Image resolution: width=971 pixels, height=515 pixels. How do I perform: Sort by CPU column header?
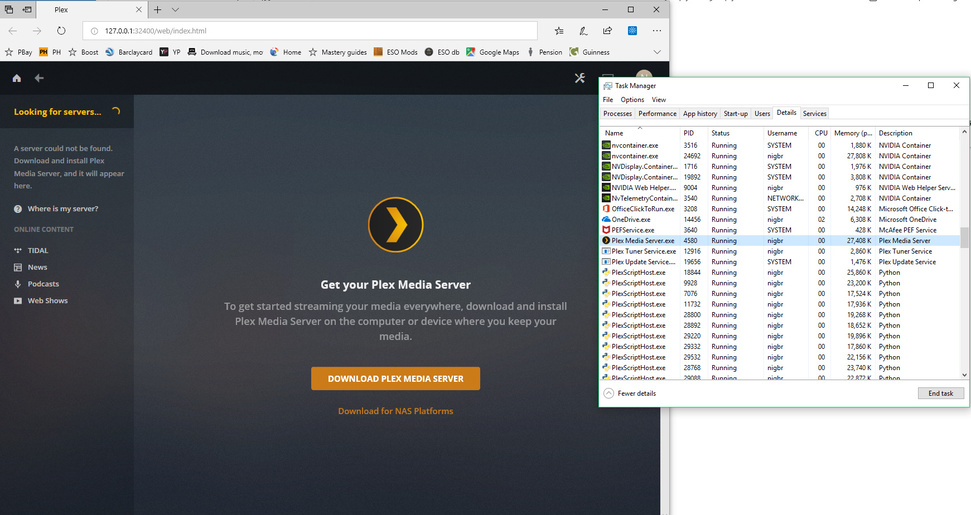point(821,133)
